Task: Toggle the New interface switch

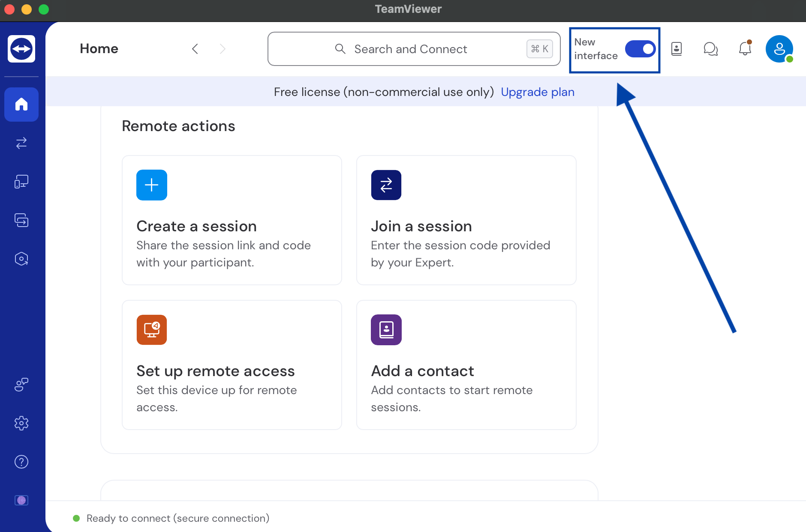Action: pos(640,49)
